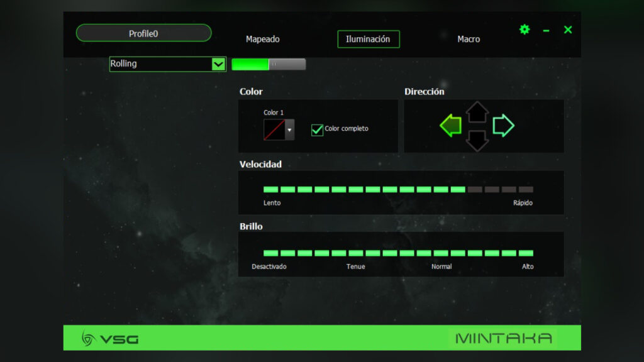Set Velocidad to maximum Rápido level
Image resolution: width=644 pixels, height=362 pixels.
point(528,189)
